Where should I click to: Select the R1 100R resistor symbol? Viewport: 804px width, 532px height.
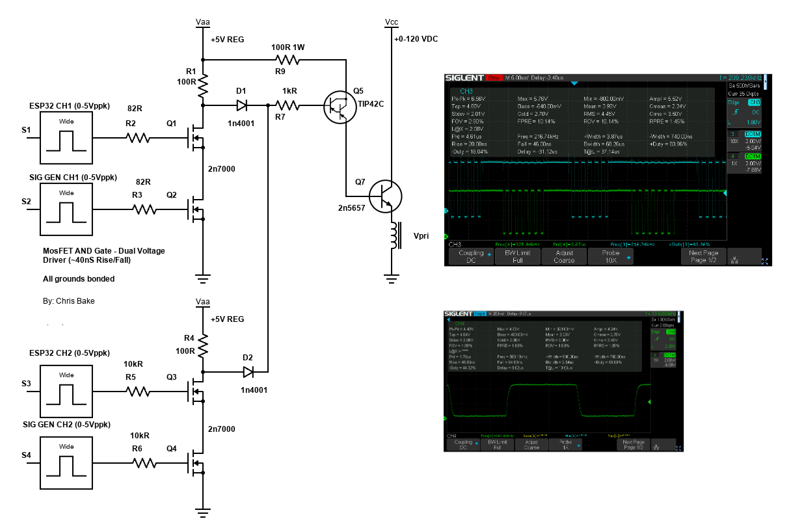click(203, 85)
